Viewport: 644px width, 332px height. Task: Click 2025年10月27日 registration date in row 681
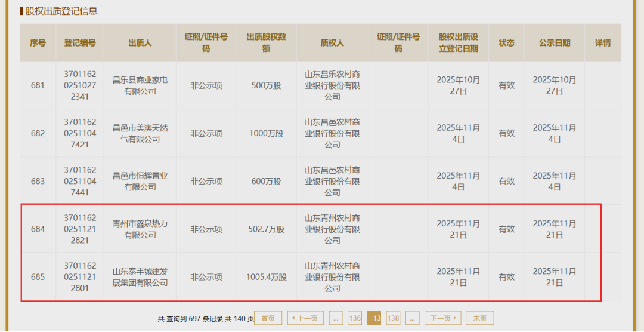pos(459,85)
